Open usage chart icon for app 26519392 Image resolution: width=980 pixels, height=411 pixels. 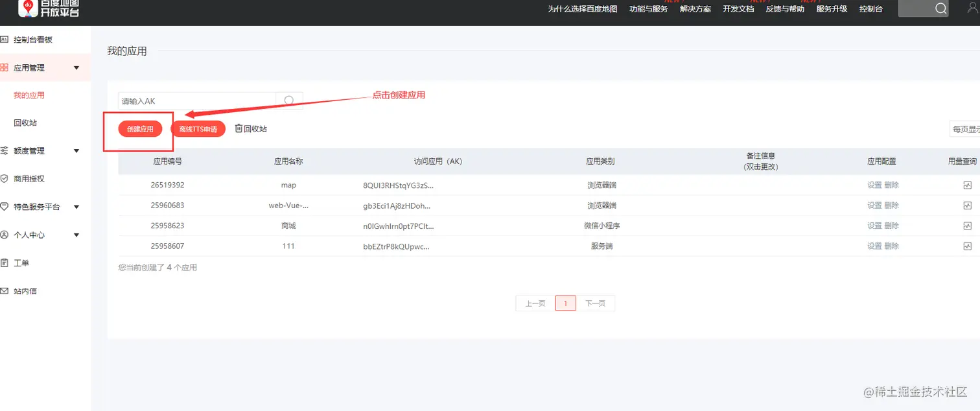click(x=968, y=185)
